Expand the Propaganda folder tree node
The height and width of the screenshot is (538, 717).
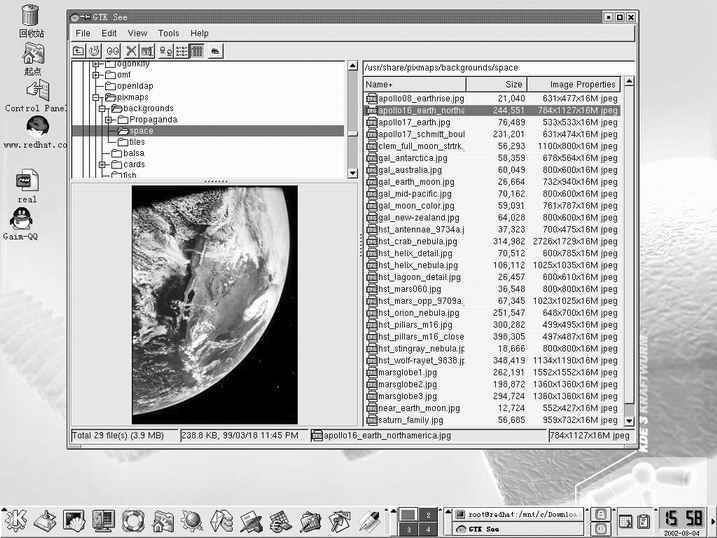pyautogui.click(x=109, y=120)
